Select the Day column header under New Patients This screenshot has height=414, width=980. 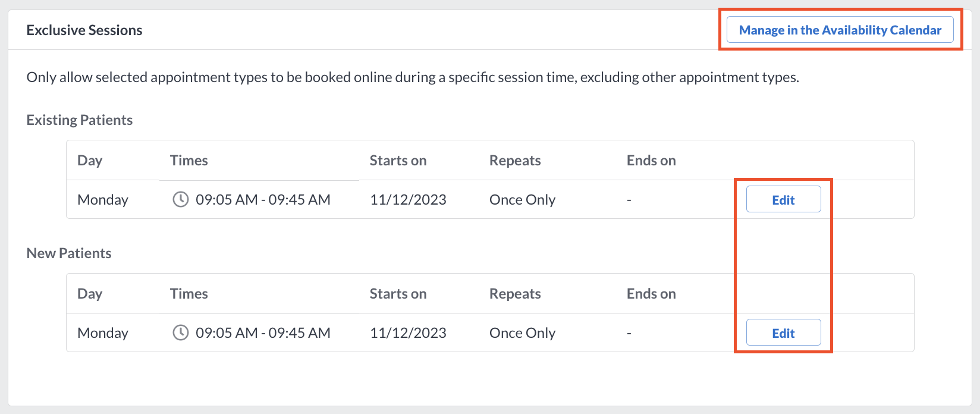(x=90, y=294)
